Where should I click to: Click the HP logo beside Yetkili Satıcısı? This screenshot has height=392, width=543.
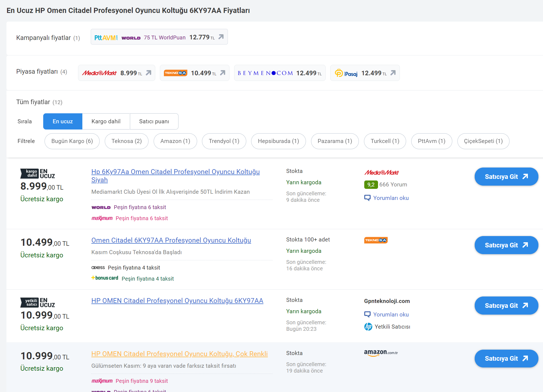368,327
